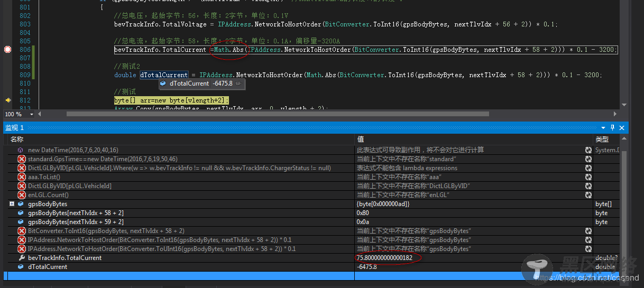The height and width of the screenshot is (288, 644).
Task: Select the 监视 1 panel title tab
Action: tap(14, 128)
